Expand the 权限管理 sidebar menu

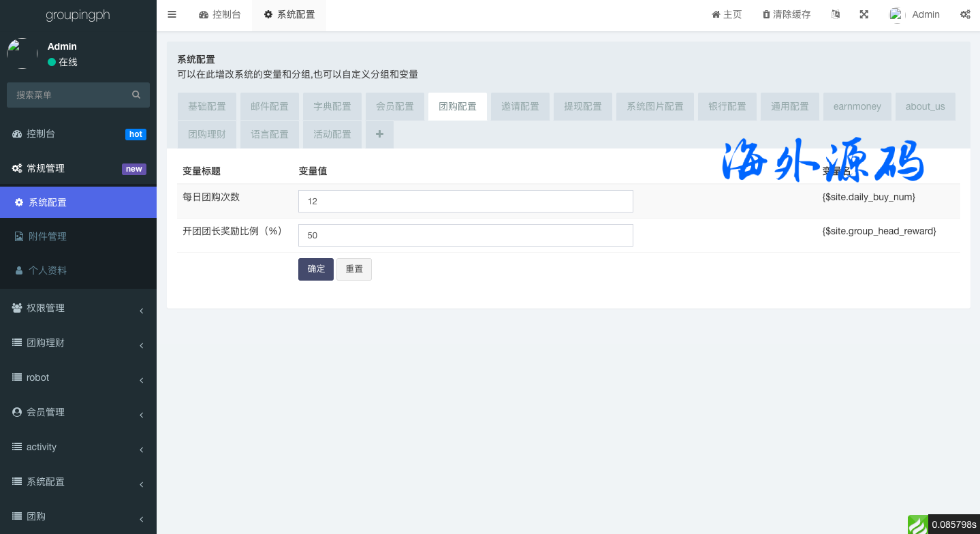tap(78, 308)
